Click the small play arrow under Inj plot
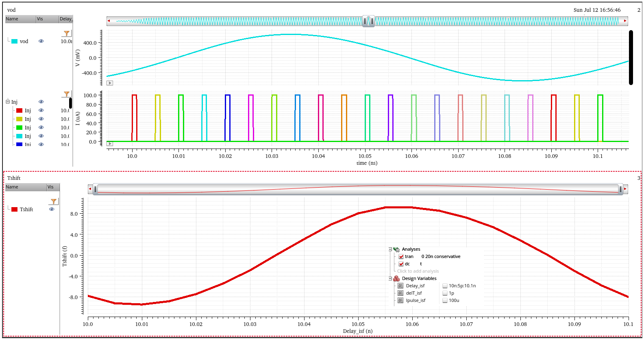The height and width of the screenshot is (339, 644). 110,144
